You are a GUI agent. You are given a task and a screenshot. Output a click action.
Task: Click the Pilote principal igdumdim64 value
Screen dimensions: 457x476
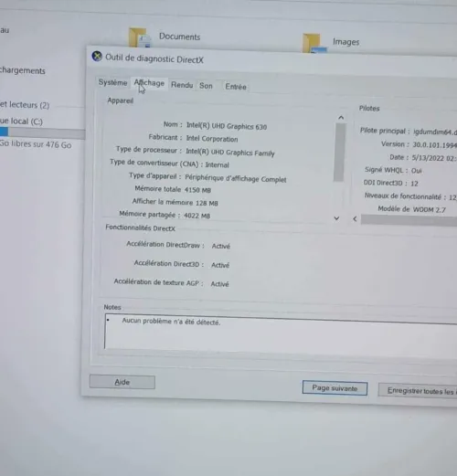(435, 132)
